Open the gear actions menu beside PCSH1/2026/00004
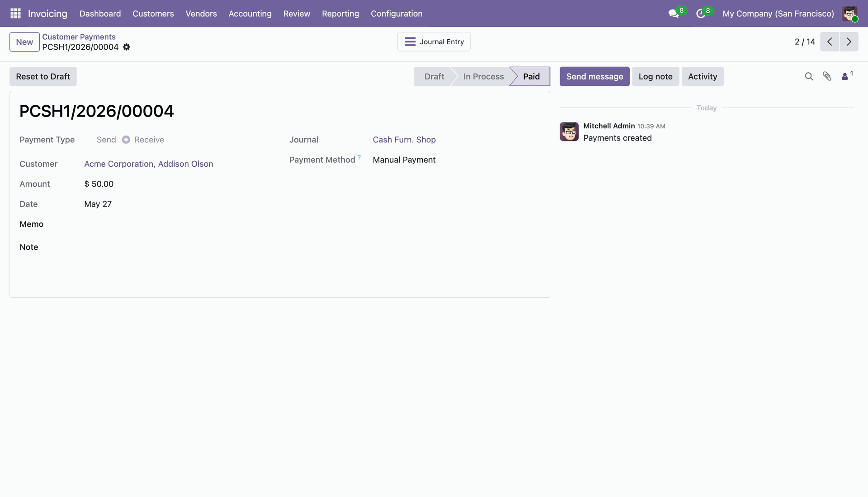This screenshot has height=497, width=868. 127,47
